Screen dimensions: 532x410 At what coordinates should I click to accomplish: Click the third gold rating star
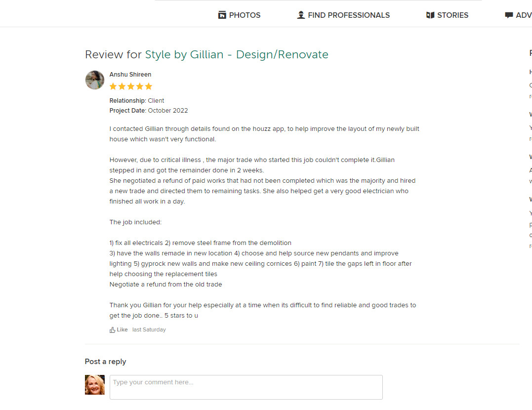[131, 86]
